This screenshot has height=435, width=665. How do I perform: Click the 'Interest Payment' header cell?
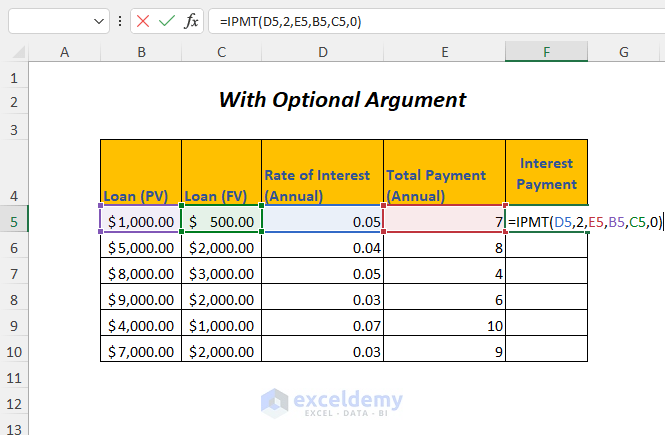546,172
